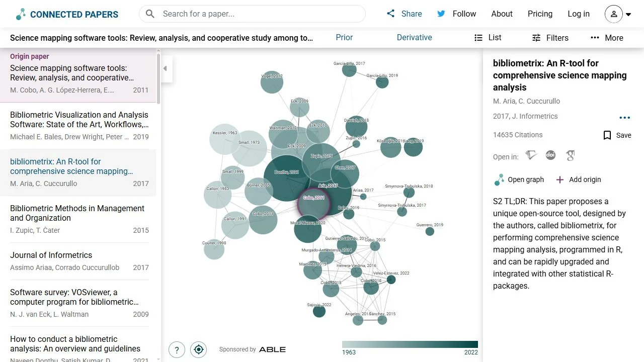This screenshot has height=362, width=644.
Task: Click the Darvish, 2018 graph node
Action: pyautogui.click(x=356, y=126)
